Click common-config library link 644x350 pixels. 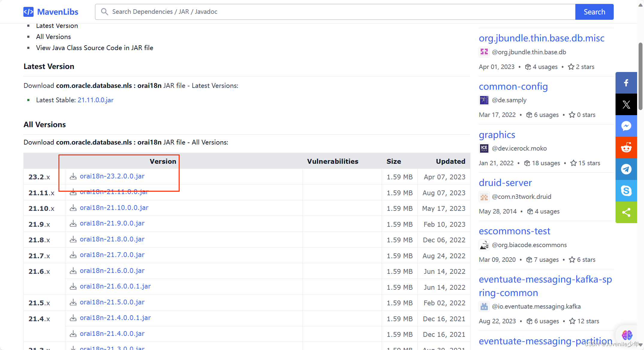tap(513, 86)
